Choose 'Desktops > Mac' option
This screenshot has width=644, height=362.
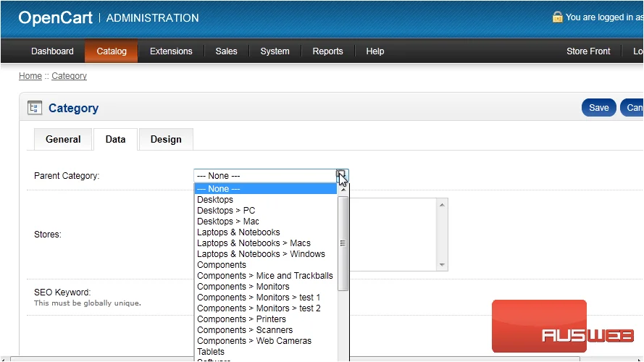click(x=265, y=222)
